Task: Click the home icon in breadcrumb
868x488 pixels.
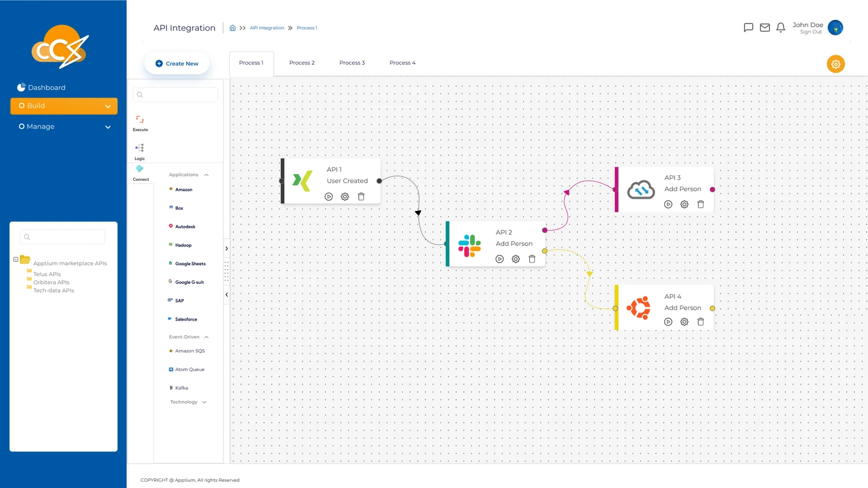Action: (x=233, y=28)
